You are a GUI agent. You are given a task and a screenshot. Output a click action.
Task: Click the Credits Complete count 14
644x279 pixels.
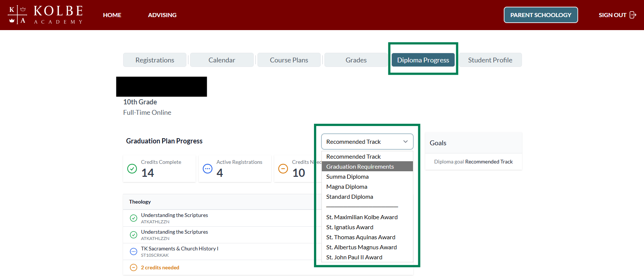tap(148, 173)
